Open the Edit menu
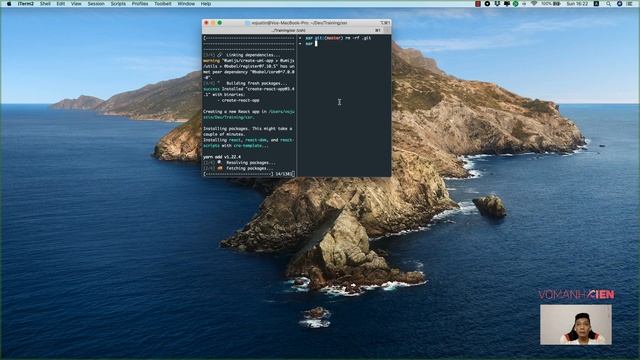Viewport: 640px width, 360px height. (x=61, y=4)
